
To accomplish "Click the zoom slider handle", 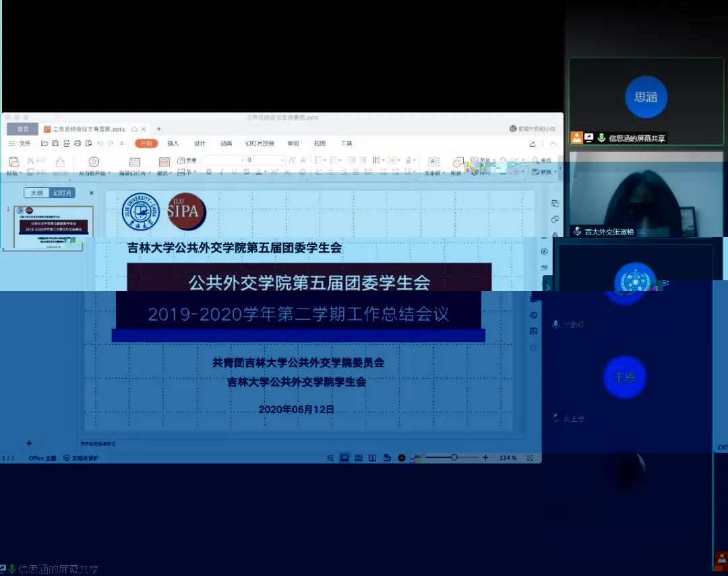I will (454, 457).
